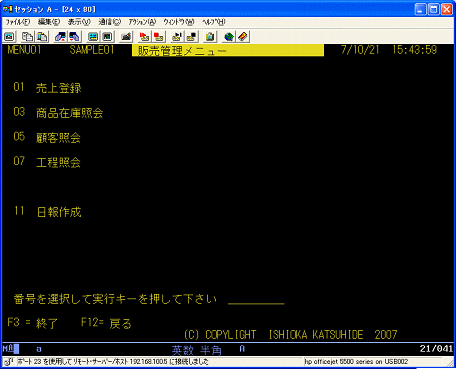This screenshot has height=369, width=456.
Task: Open the keyboard Map setup icon
Action: (126, 36)
